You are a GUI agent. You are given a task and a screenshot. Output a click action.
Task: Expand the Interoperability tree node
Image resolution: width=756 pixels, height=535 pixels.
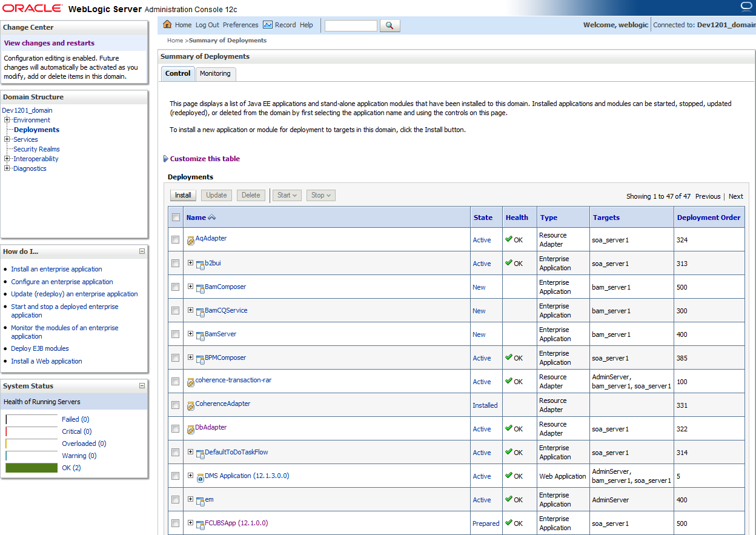7,159
